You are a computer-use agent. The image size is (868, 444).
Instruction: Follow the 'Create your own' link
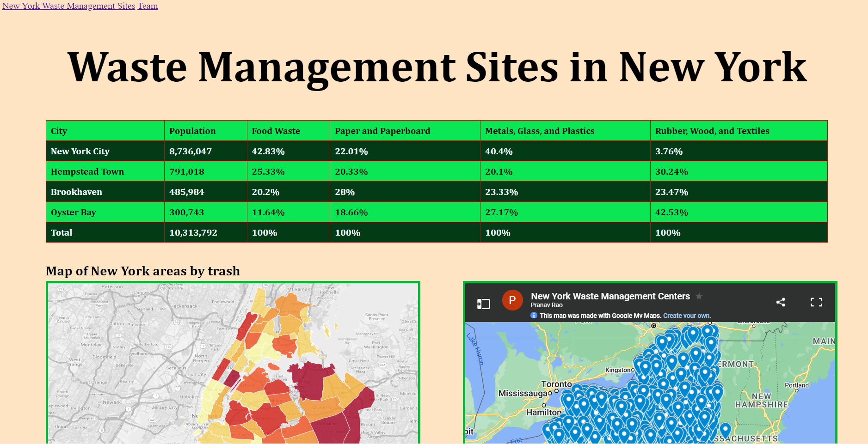click(x=686, y=315)
